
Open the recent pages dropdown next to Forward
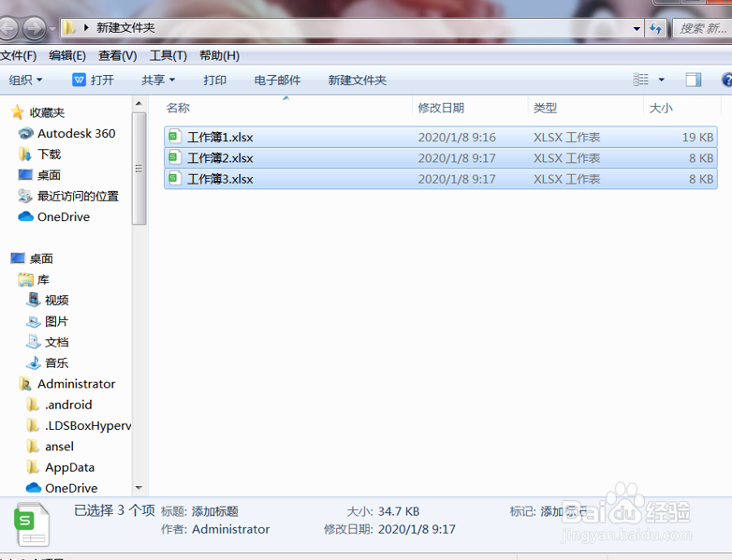[x=52, y=29]
